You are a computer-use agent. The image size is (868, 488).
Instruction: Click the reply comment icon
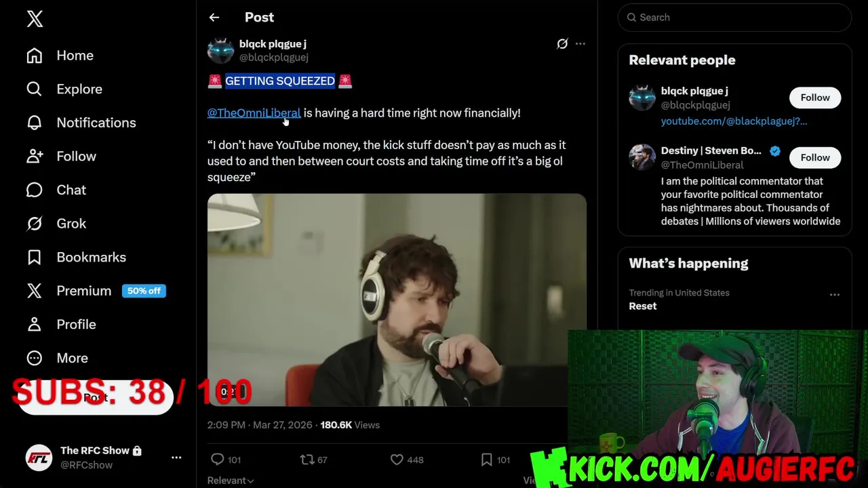[x=217, y=460]
